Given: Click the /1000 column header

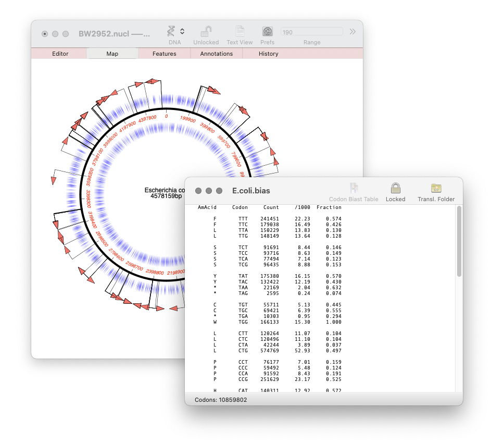Looking at the screenshot, I should [x=302, y=207].
